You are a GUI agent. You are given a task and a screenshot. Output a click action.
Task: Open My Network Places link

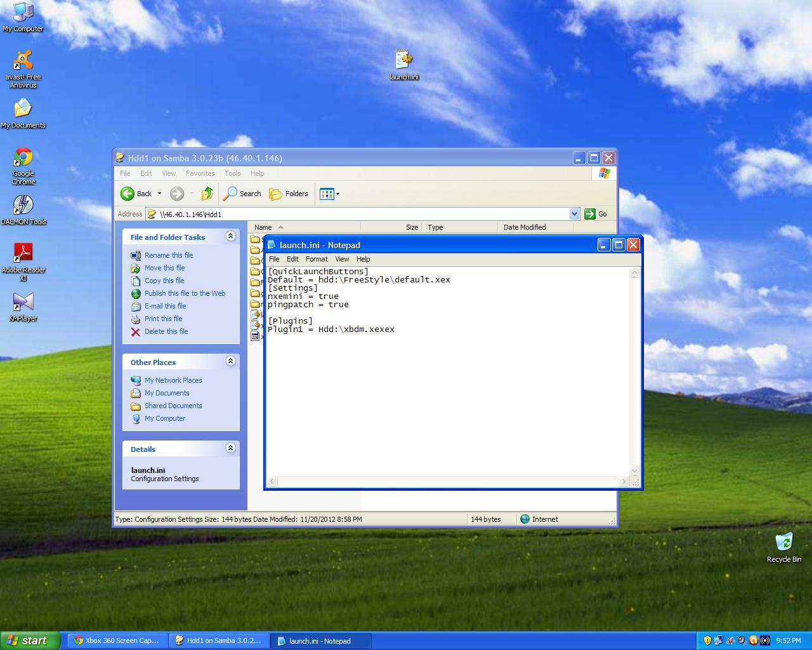(173, 380)
